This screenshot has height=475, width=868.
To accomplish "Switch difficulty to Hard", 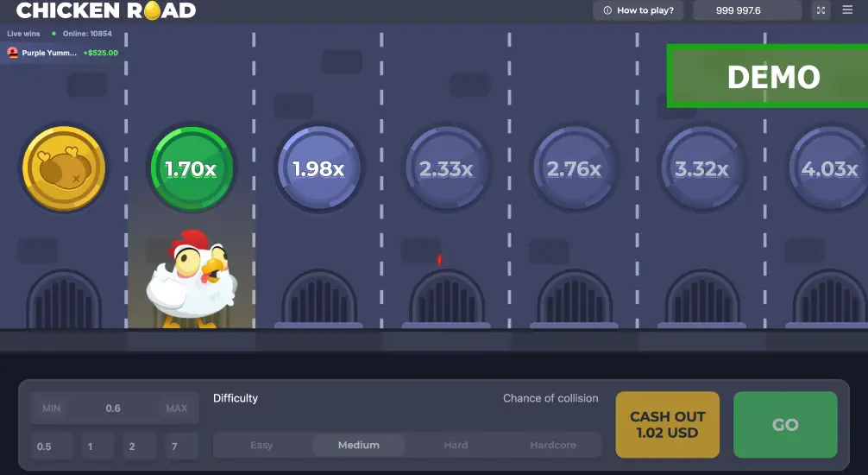I will pos(456,445).
